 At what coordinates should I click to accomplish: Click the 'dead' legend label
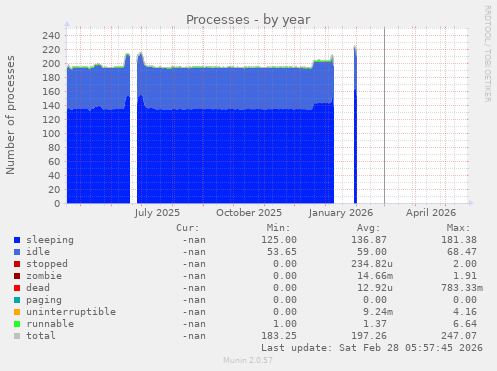[x=38, y=288]
